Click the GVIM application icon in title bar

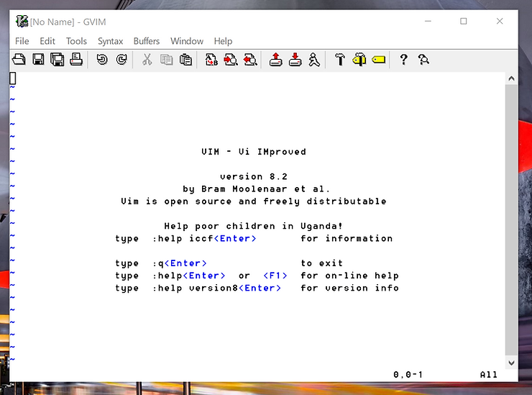coord(22,22)
